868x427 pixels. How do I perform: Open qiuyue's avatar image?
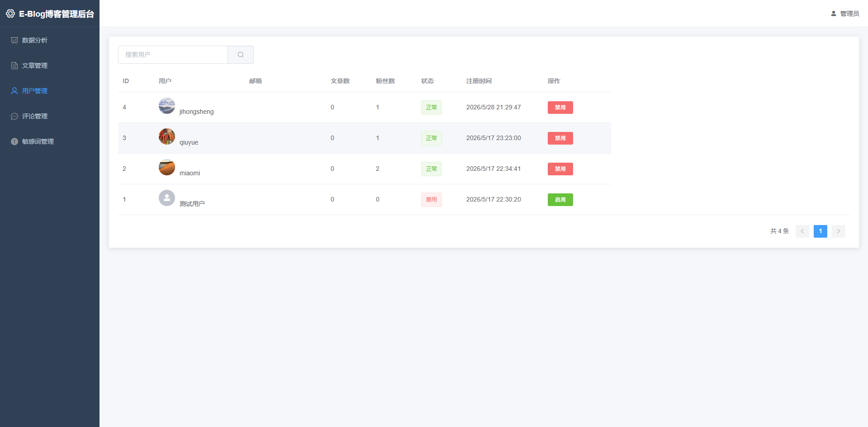(167, 136)
